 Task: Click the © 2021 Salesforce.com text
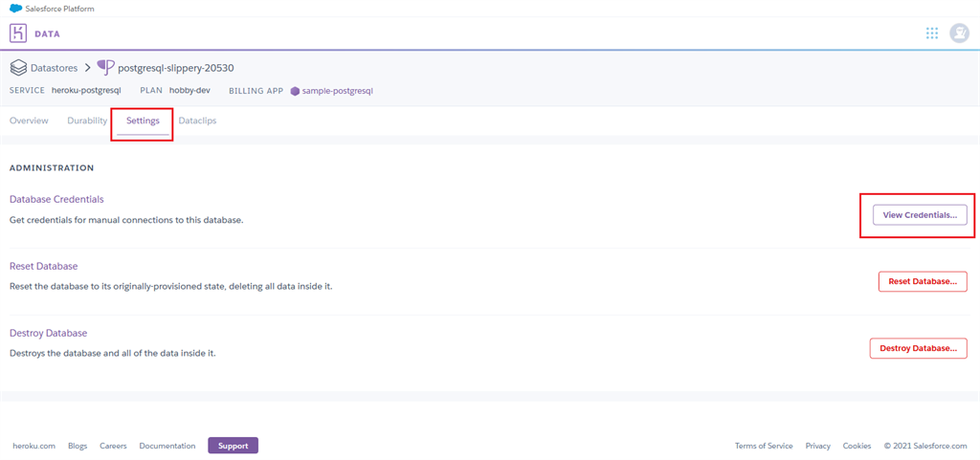coord(925,446)
